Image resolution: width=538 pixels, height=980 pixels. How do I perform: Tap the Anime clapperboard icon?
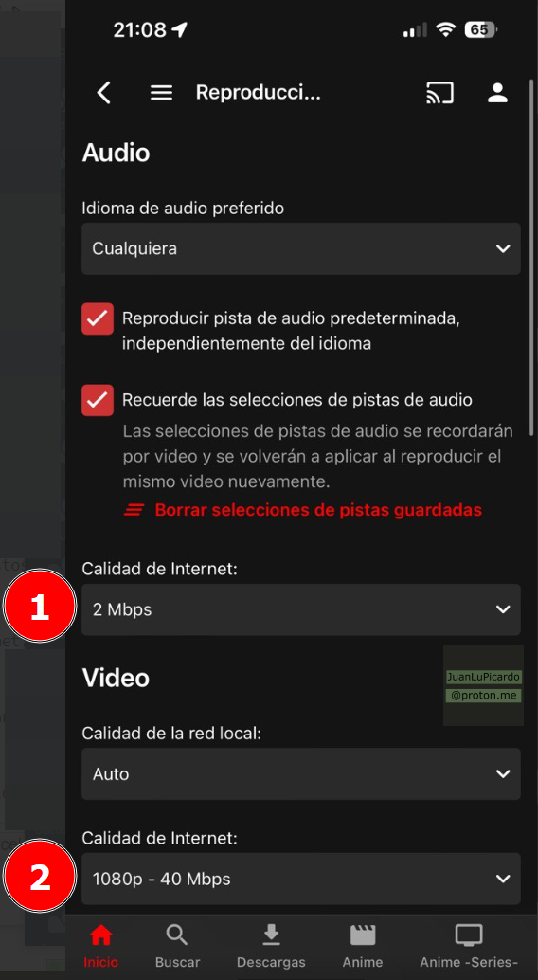pyautogui.click(x=363, y=935)
